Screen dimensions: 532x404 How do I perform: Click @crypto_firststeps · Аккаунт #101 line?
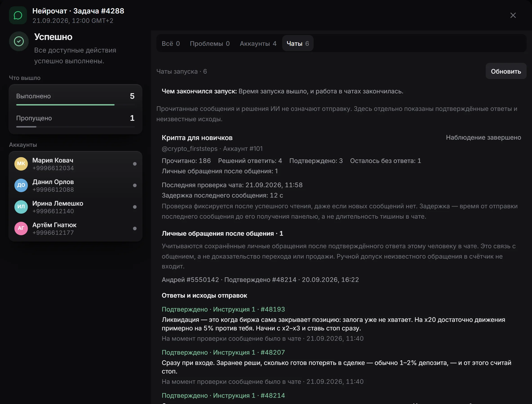tap(212, 149)
